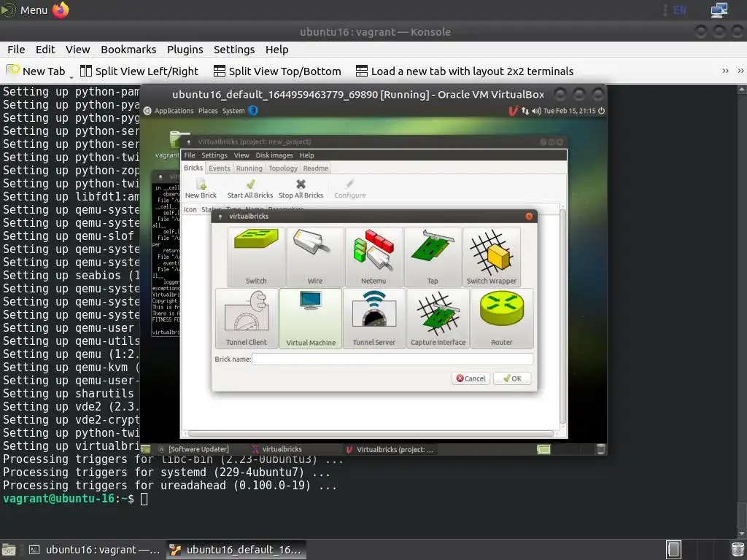Select the Switch Wrapper brick
This screenshot has width=747, height=560.
point(491,257)
